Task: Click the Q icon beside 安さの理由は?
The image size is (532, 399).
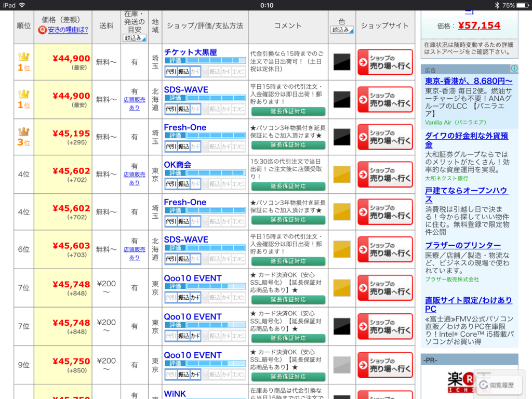Action: [x=42, y=30]
